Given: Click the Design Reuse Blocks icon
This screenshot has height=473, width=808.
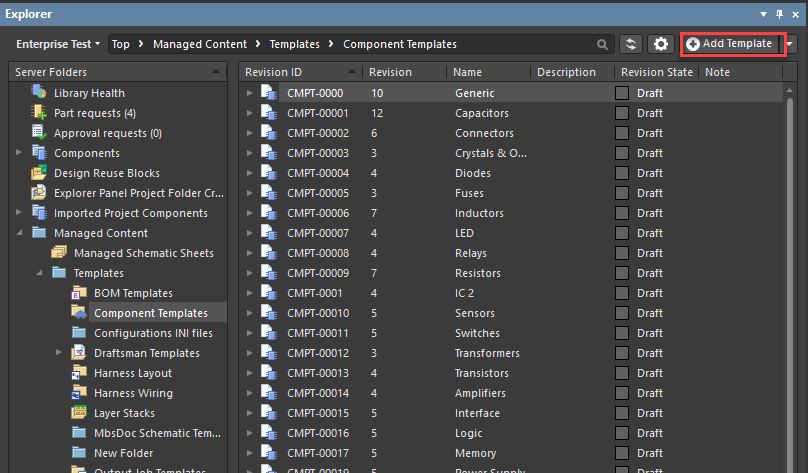Looking at the screenshot, I should (39, 173).
